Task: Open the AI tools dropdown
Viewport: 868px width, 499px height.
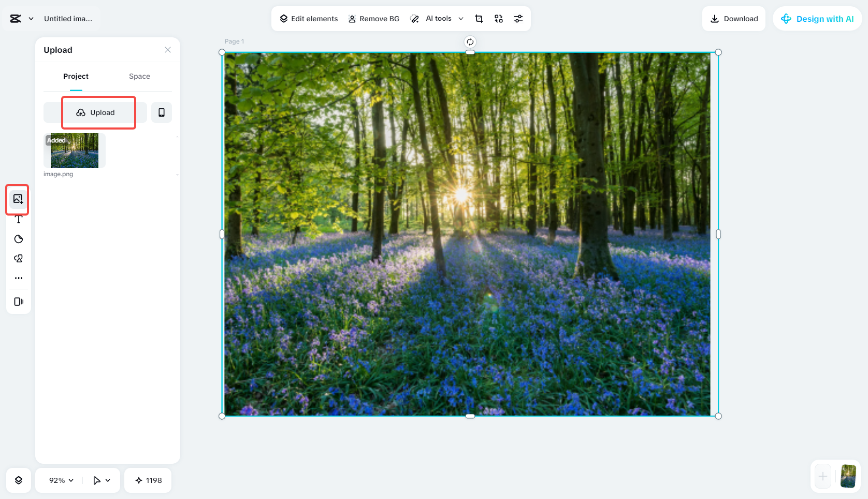Action: [437, 19]
